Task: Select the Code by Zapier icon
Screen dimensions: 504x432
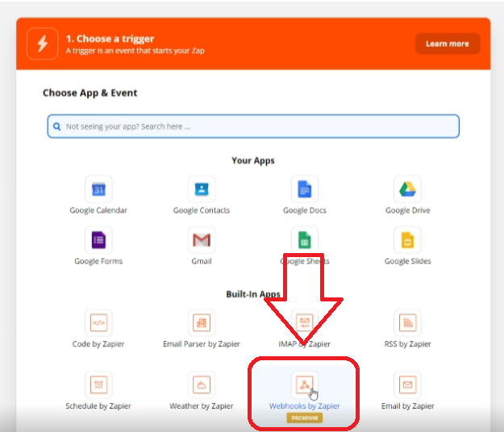Action: point(98,322)
